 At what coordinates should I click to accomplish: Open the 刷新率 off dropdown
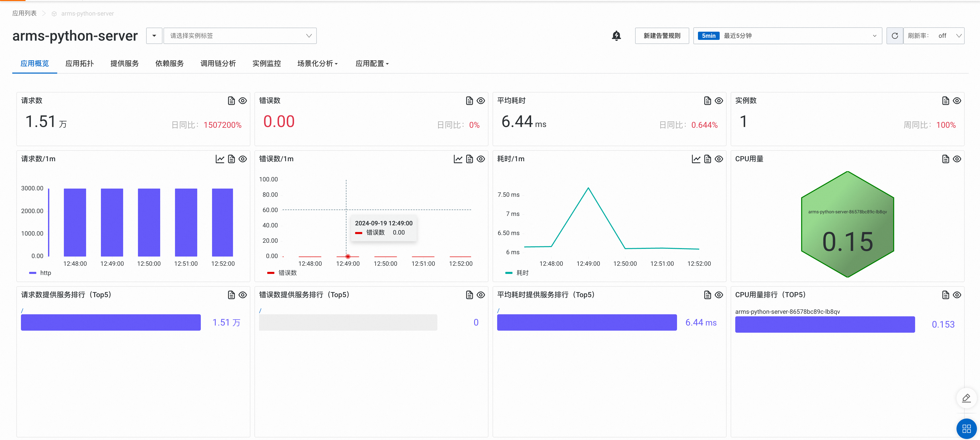(x=934, y=36)
